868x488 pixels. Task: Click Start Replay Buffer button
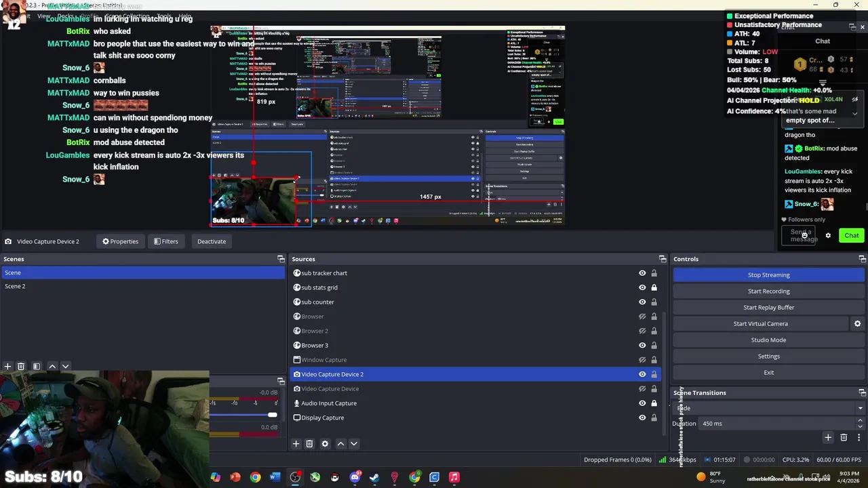tap(768, 308)
